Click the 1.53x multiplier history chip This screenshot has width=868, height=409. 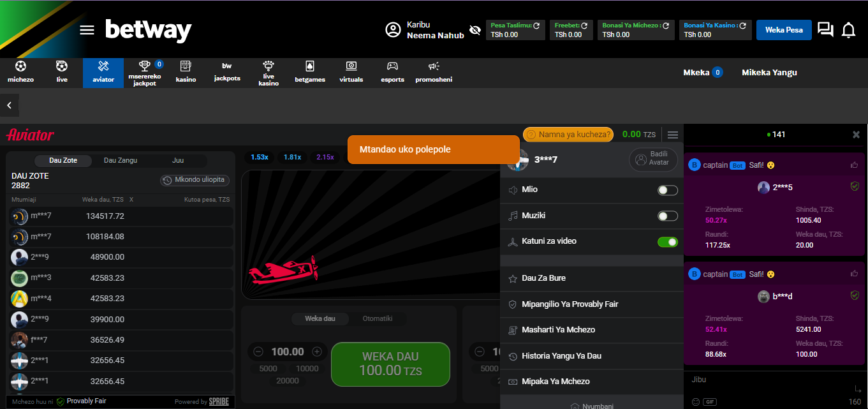pos(260,157)
